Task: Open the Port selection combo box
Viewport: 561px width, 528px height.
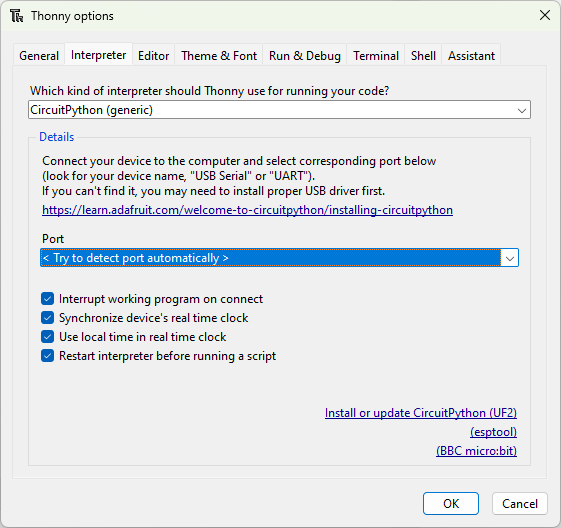Action: pyautogui.click(x=279, y=258)
